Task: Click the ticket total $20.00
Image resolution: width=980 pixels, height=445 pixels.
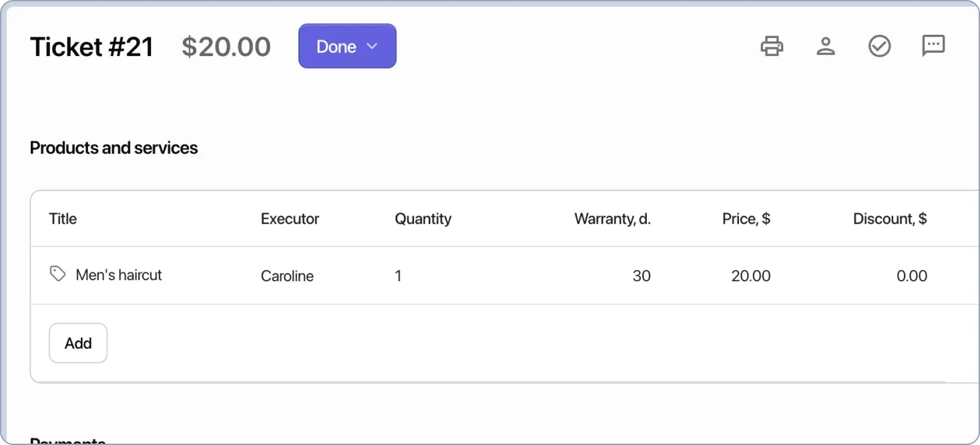Action: click(226, 46)
